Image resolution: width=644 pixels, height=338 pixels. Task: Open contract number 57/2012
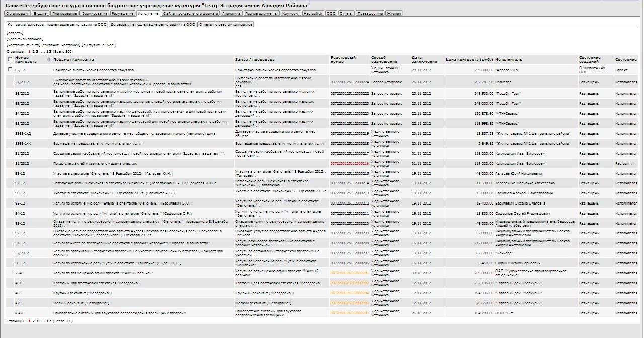click(x=22, y=82)
